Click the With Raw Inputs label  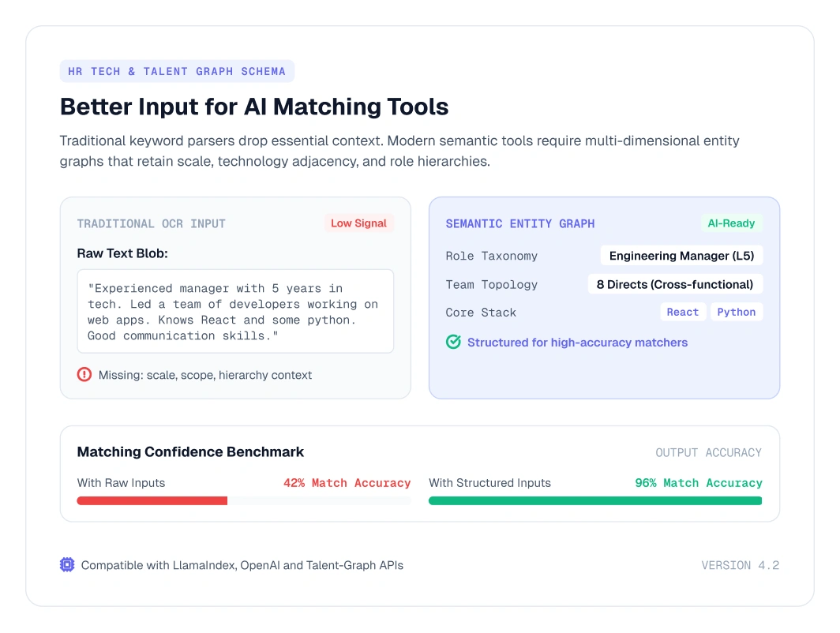121,482
